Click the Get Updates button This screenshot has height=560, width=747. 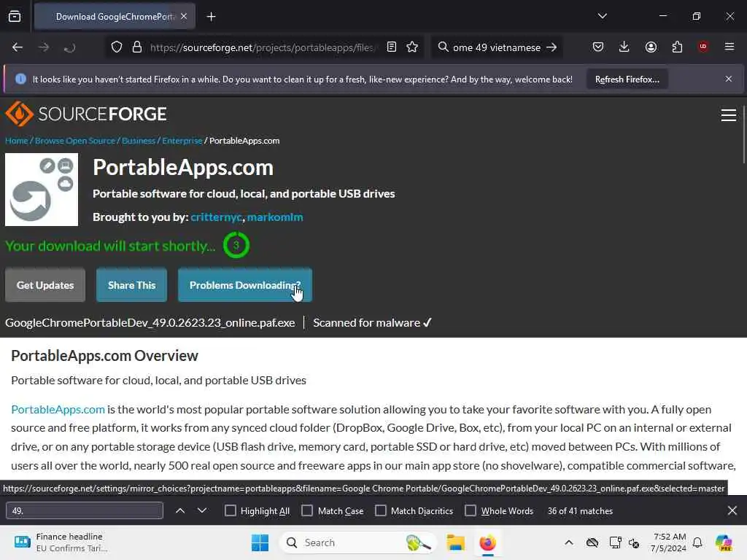45,285
